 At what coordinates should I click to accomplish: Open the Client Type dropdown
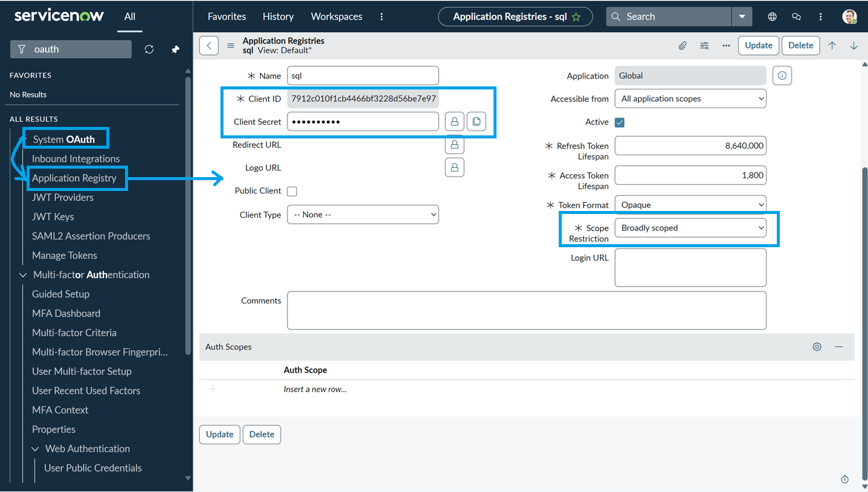click(x=363, y=215)
